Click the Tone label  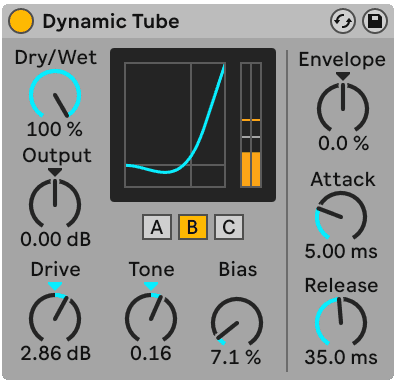coord(152,269)
